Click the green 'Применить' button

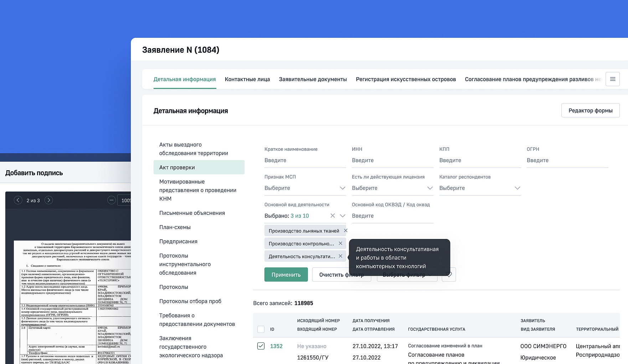point(286,274)
